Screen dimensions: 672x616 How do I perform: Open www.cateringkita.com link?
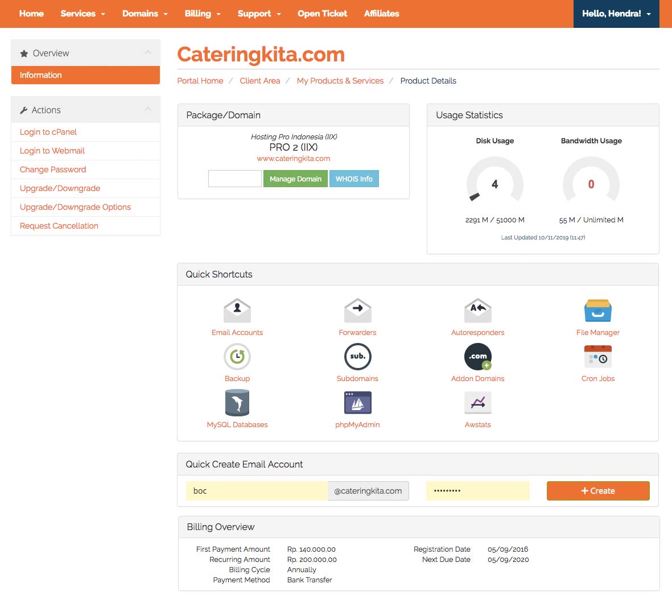point(293,159)
